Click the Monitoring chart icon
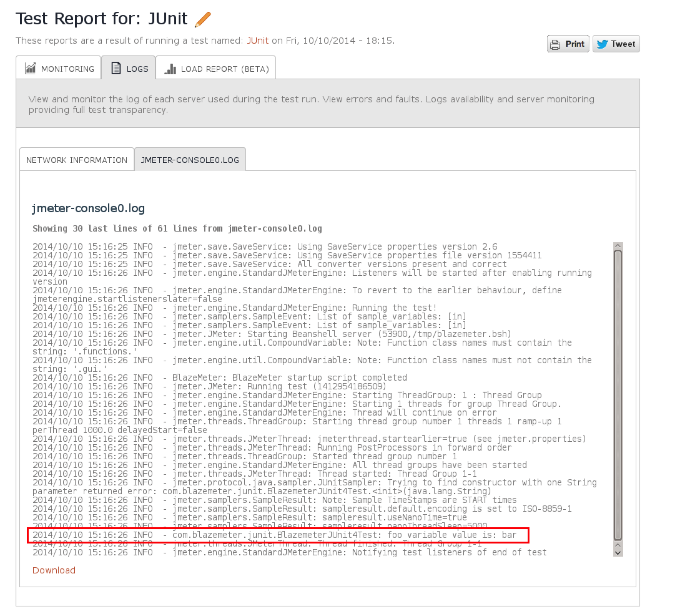The image size is (674, 616). [x=30, y=69]
